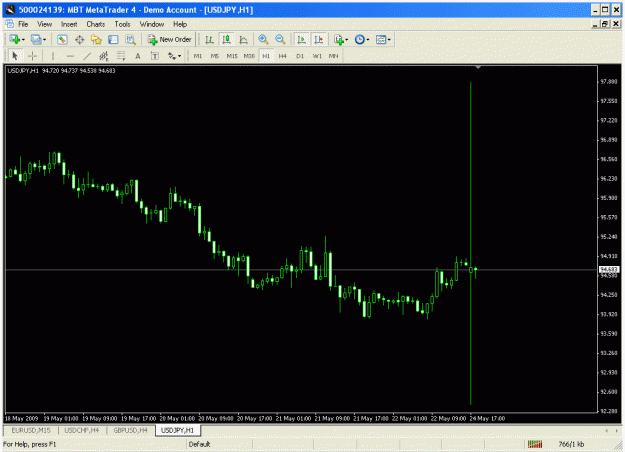625x452 pixels.
Task: Toggle Chart Shift icon
Action: (319, 39)
